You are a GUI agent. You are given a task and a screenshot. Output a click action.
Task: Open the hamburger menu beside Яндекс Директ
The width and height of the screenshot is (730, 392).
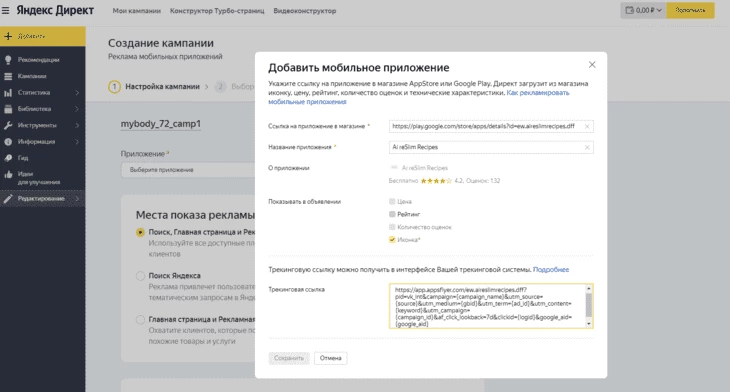pyautogui.click(x=5, y=10)
